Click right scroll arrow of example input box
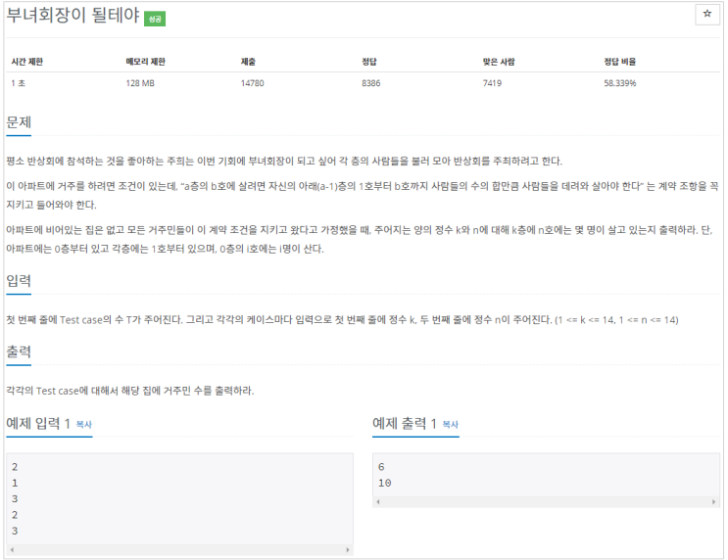Viewport: 728px width, 560px height. 347,550
